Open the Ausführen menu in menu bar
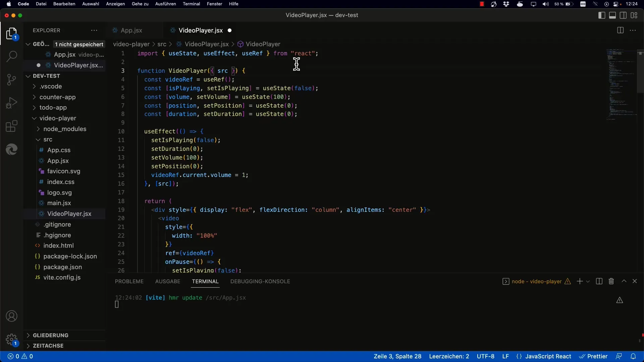 [x=165, y=4]
